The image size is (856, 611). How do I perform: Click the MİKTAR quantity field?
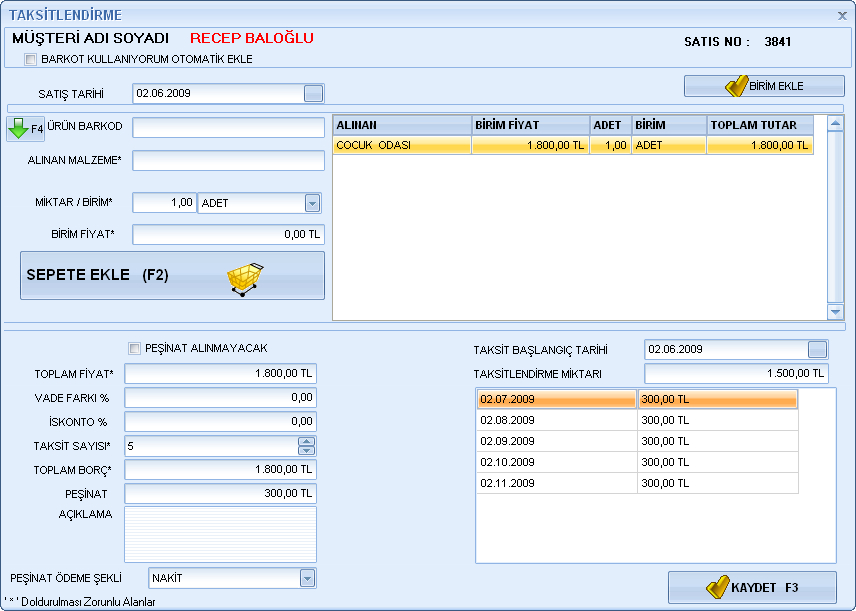[164, 203]
